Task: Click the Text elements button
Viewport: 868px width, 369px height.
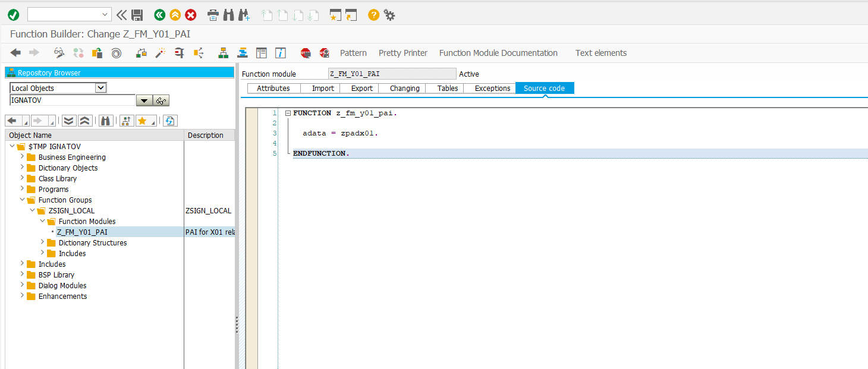Action: [601, 53]
